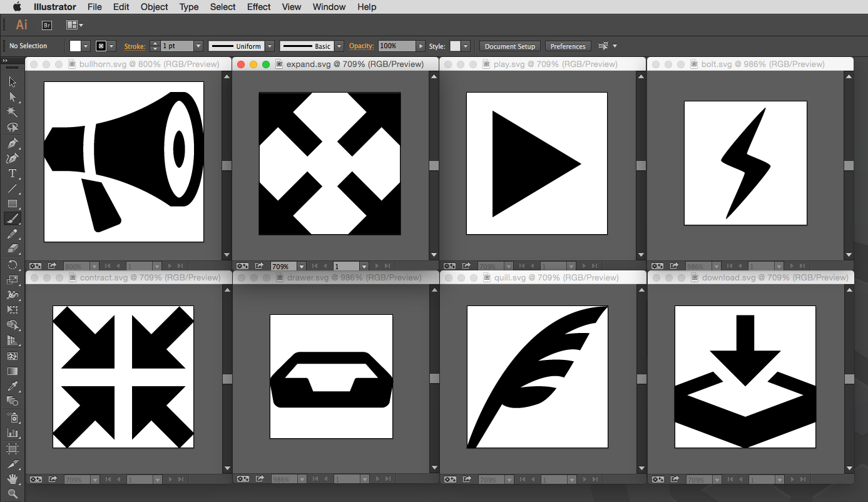This screenshot has height=502, width=868.
Task: Click the Document Setup button
Action: 509,46
